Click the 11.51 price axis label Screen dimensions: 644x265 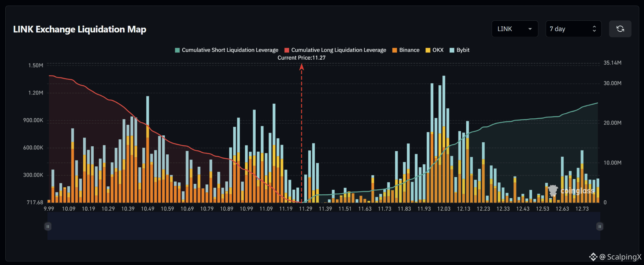coord(345,209)
